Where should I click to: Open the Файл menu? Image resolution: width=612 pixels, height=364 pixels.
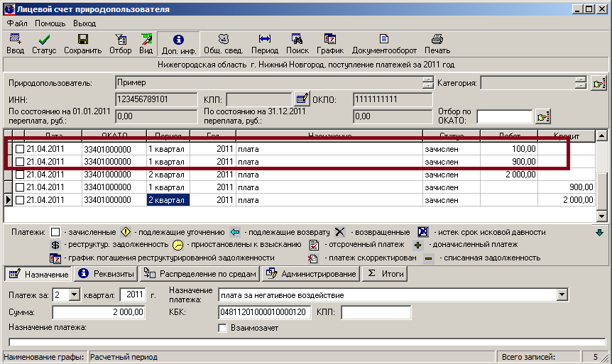pos(17,23)
